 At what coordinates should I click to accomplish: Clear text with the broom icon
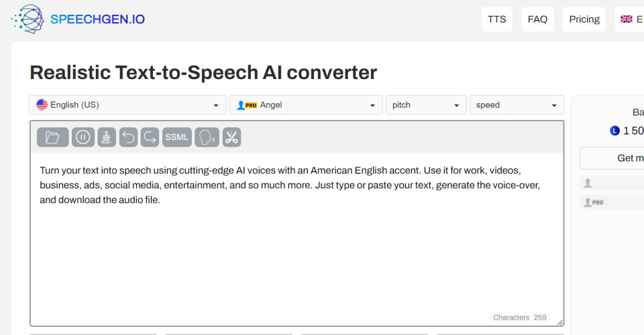coord(107,137)
